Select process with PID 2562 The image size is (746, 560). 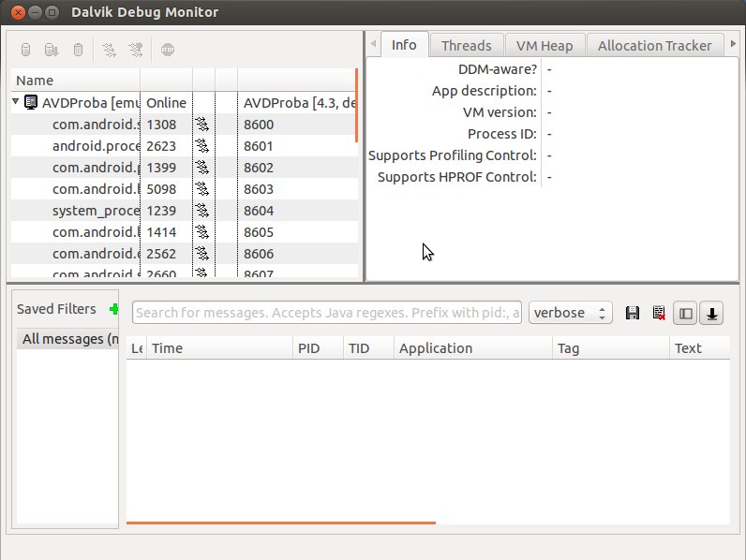coord(185,254)
